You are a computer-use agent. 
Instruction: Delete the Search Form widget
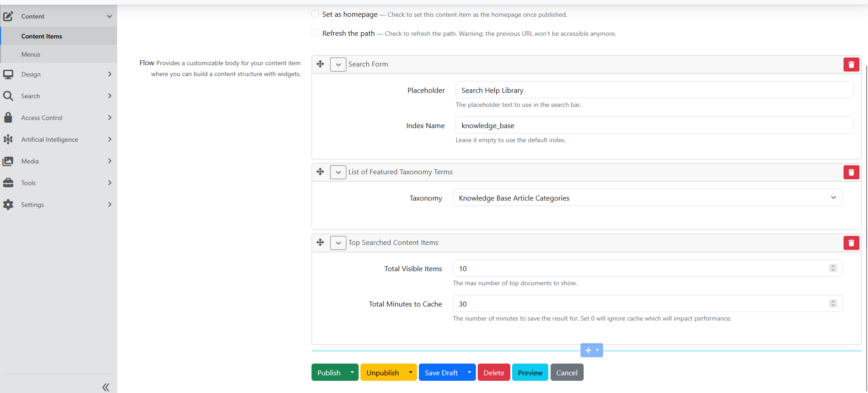coord(851,64)
